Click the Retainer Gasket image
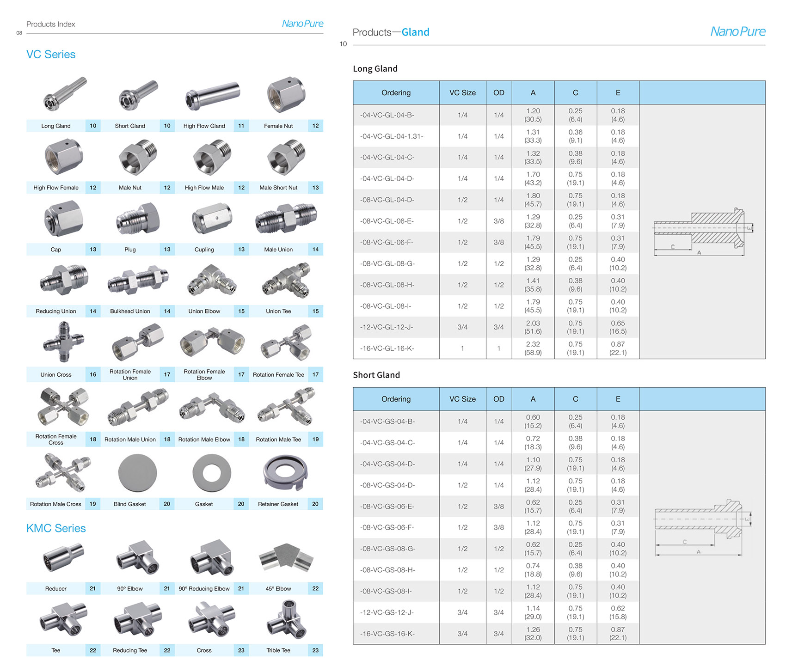 tap(285, 472)
